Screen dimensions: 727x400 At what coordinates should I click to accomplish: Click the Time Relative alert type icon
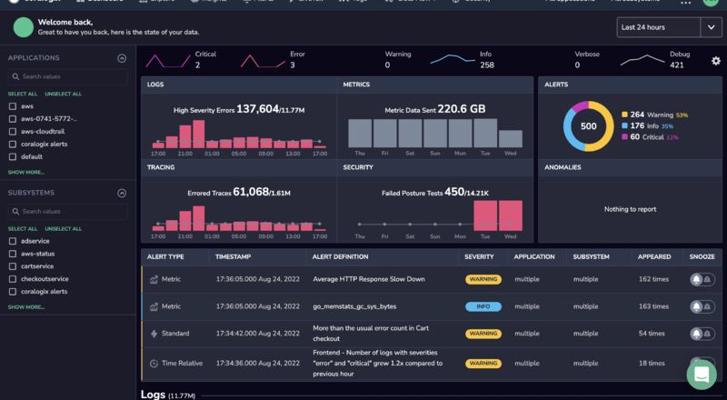[154, 363]
